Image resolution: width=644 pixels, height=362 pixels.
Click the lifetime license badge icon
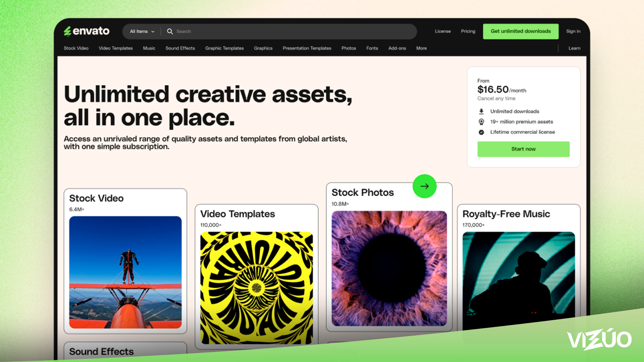[x=481, y=132]
